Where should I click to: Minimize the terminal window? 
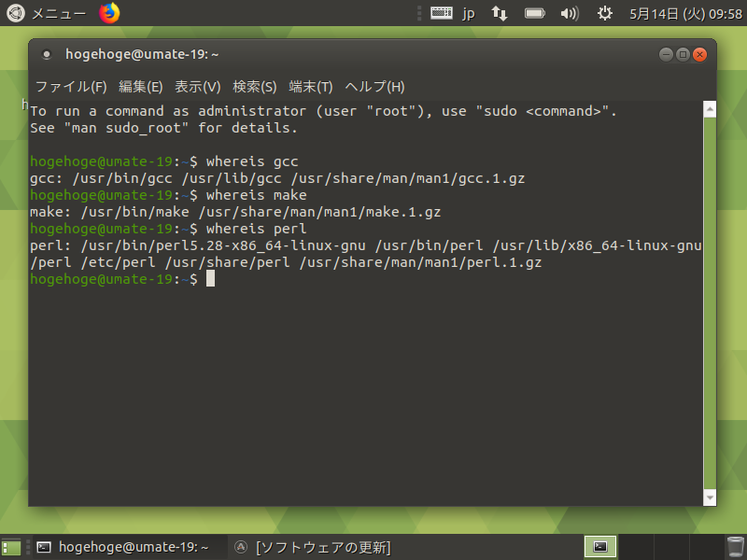pos(666,55)
